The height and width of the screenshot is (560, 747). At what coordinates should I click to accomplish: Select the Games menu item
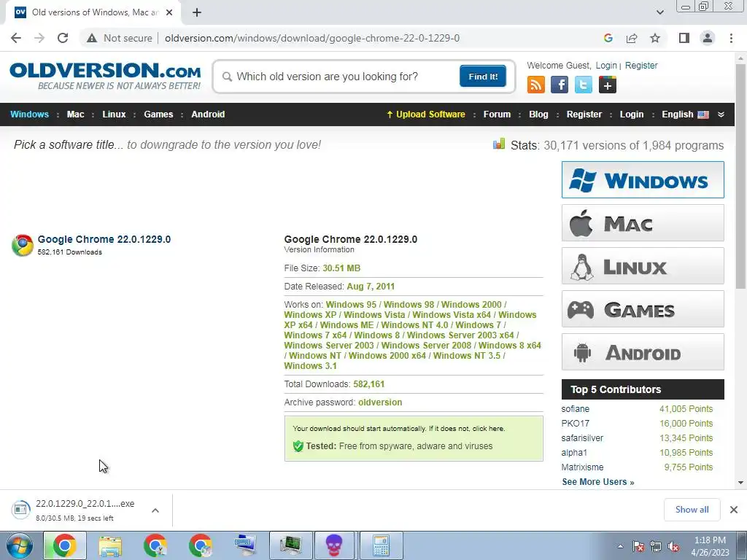point(158,114)
